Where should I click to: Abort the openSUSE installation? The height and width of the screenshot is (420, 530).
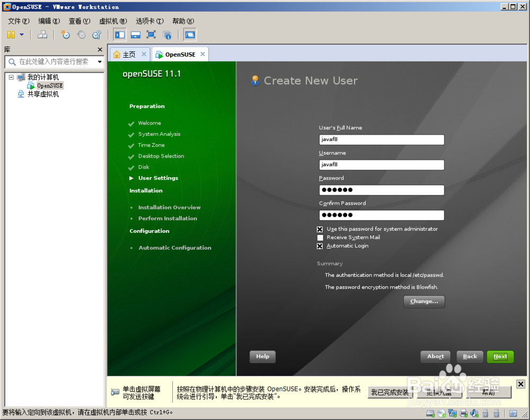coord(435,356)
